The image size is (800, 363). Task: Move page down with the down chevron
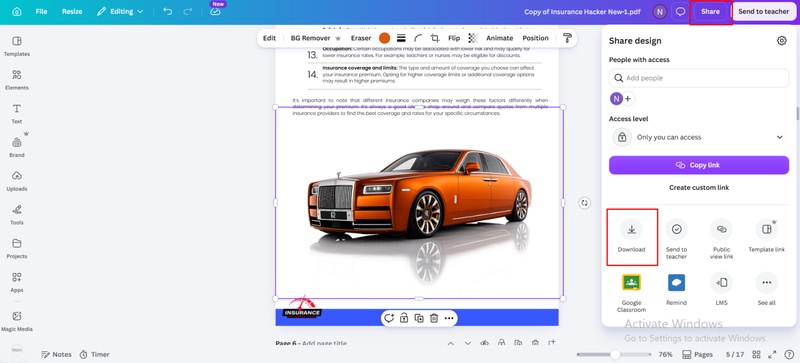click(468, 344)
